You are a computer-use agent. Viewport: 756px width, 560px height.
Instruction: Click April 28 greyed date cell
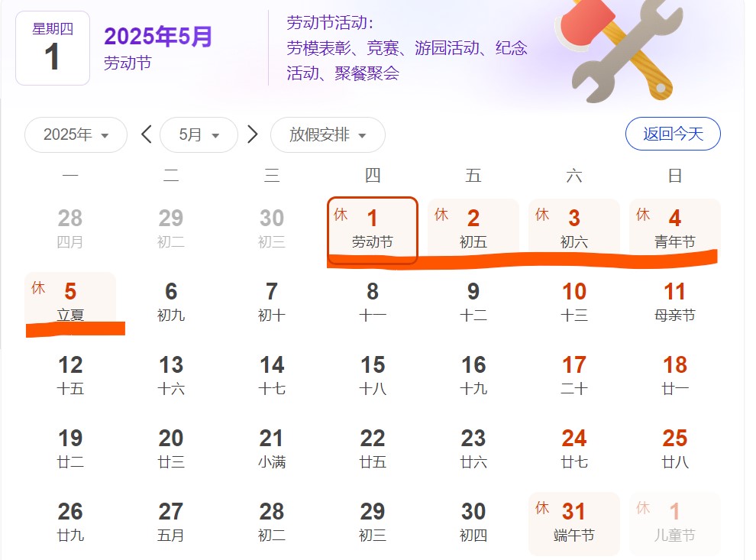click(x=70, y=228)
